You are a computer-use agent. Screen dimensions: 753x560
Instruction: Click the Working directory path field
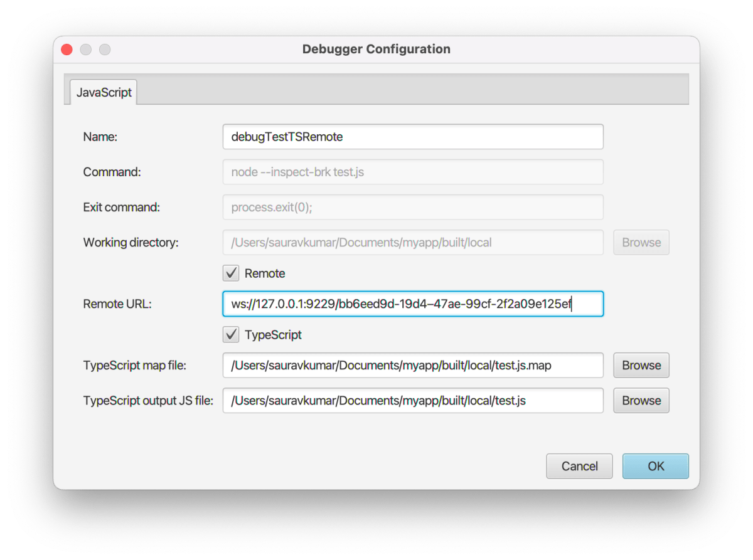tap(413, 242)
